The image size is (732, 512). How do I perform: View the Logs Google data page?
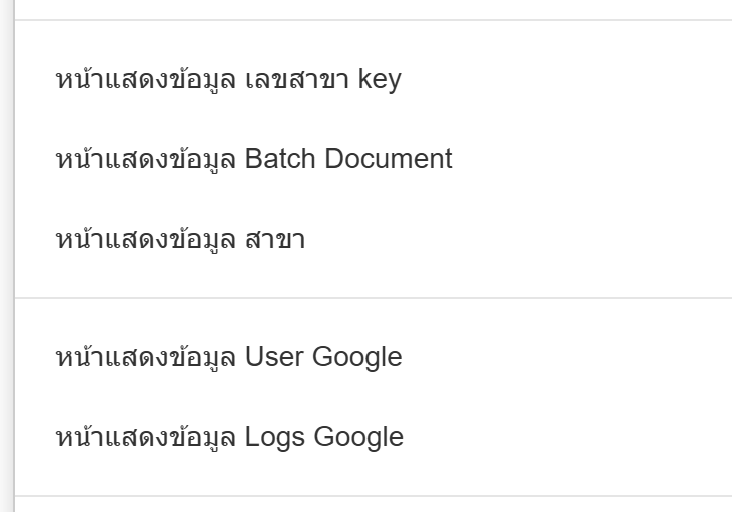tap(230, 437)
